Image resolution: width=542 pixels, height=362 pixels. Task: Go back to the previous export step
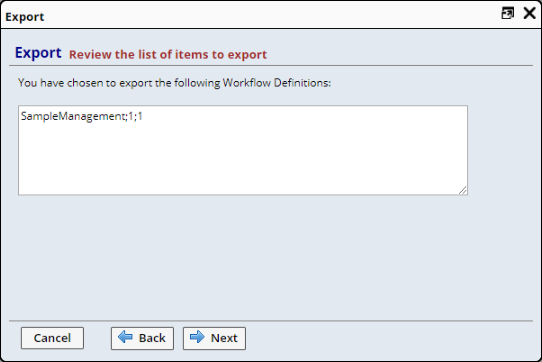[142, 338]
